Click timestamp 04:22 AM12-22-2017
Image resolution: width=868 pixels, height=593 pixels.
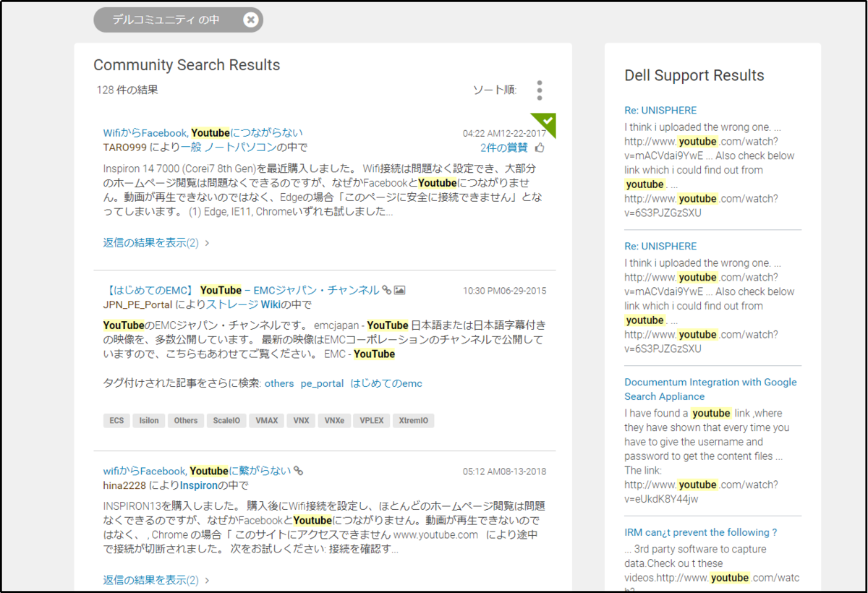tap(505, 133)
